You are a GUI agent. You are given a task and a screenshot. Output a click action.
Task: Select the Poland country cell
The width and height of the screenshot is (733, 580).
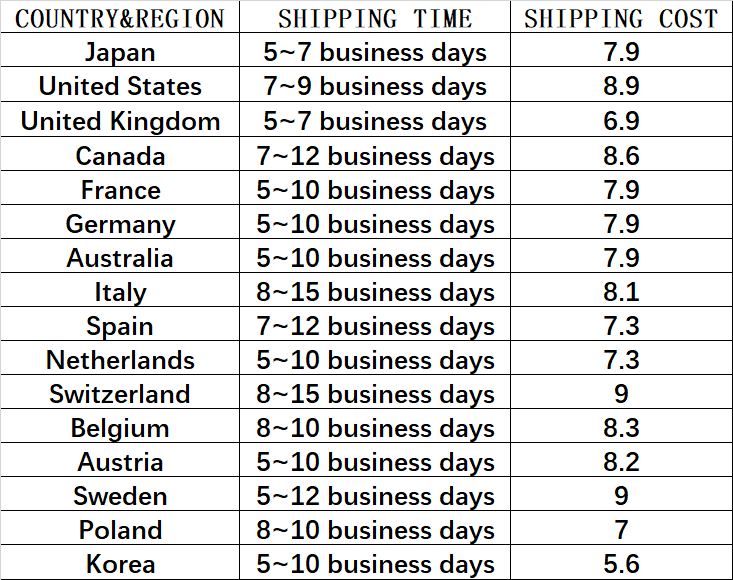tap(120, 530)
